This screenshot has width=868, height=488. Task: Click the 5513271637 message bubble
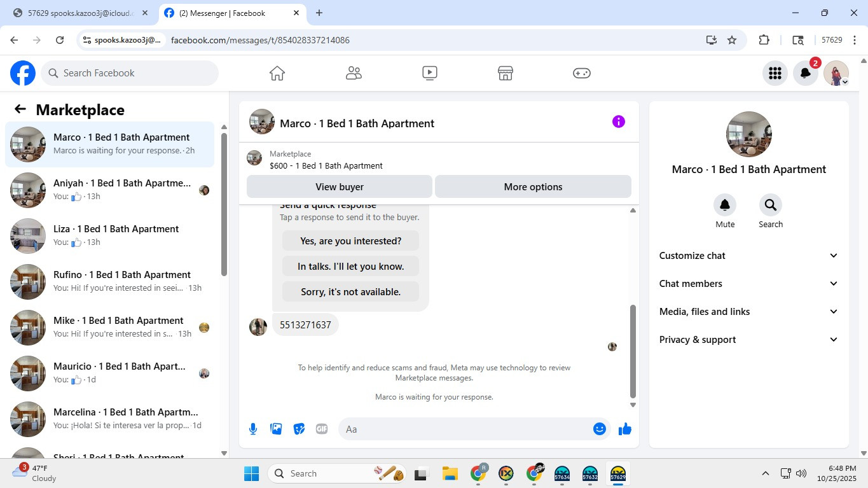(x=306, y=325)
